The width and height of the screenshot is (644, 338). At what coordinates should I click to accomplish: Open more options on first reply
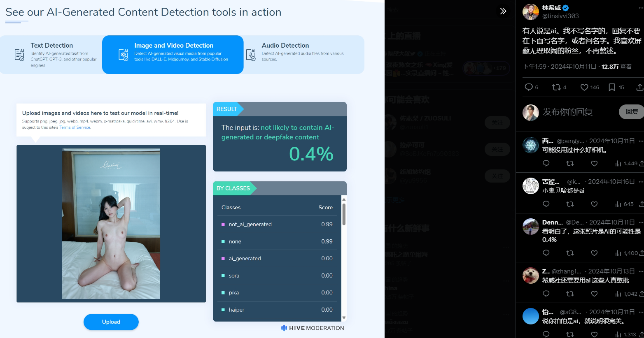click(641, 141)
